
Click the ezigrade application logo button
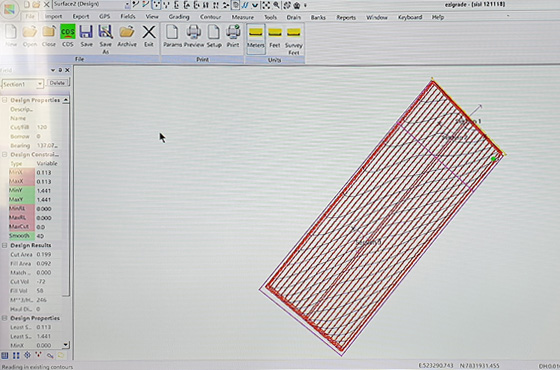tap(9, 9)
